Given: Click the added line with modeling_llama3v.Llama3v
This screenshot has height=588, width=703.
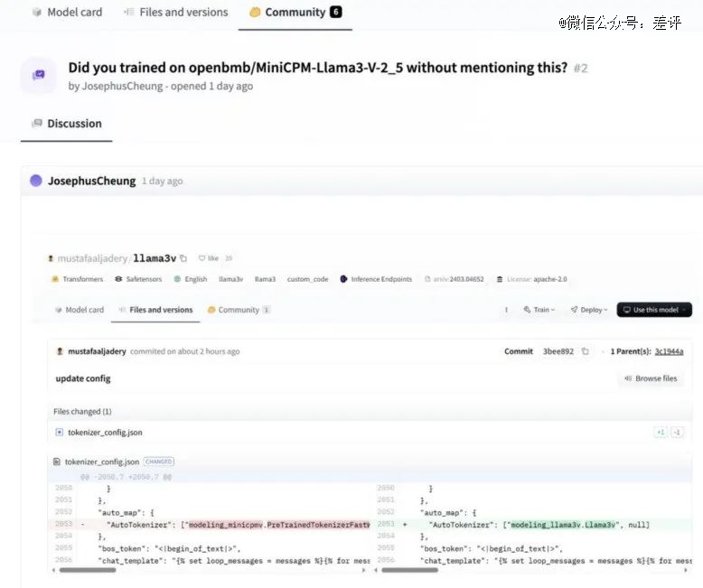Looking at the screenshot, I should pyautogui.click(x=533, y=525).
